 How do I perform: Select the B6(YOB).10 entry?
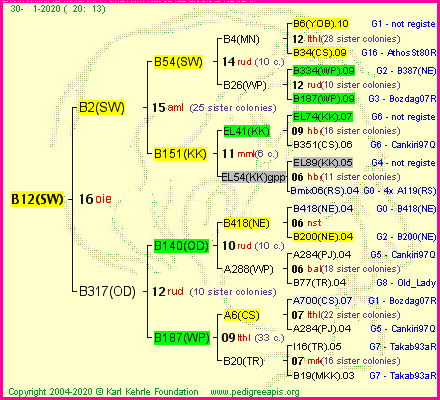click(x=321, y=24)
